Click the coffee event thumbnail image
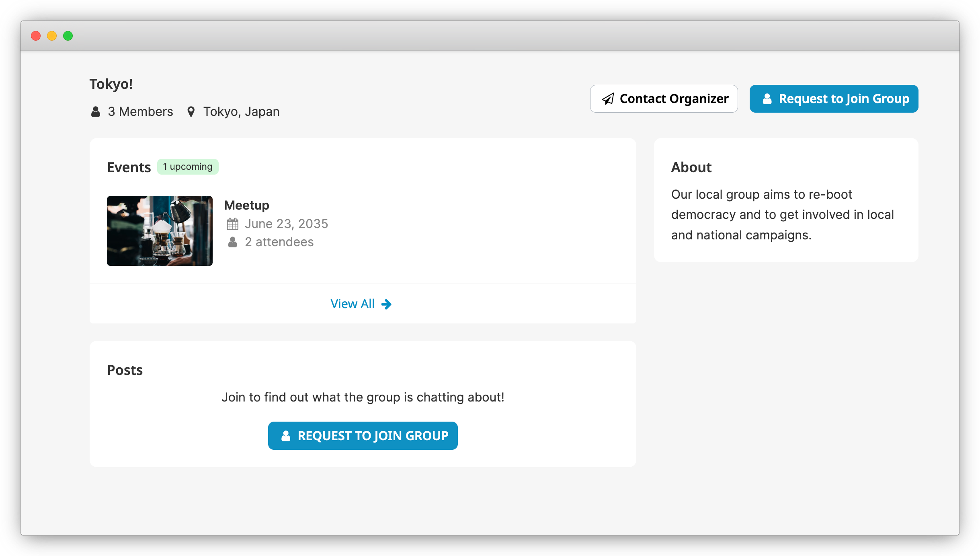 tap(160, 231)
